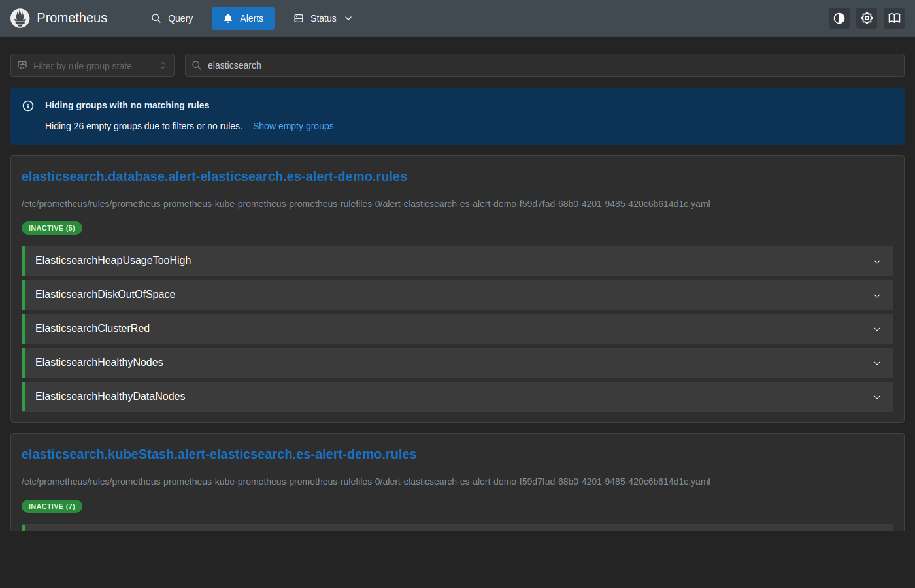Switch to the Alerts tab
Image resolution: width=915 pixels, height=588 pixels.
tap(243, 18)
